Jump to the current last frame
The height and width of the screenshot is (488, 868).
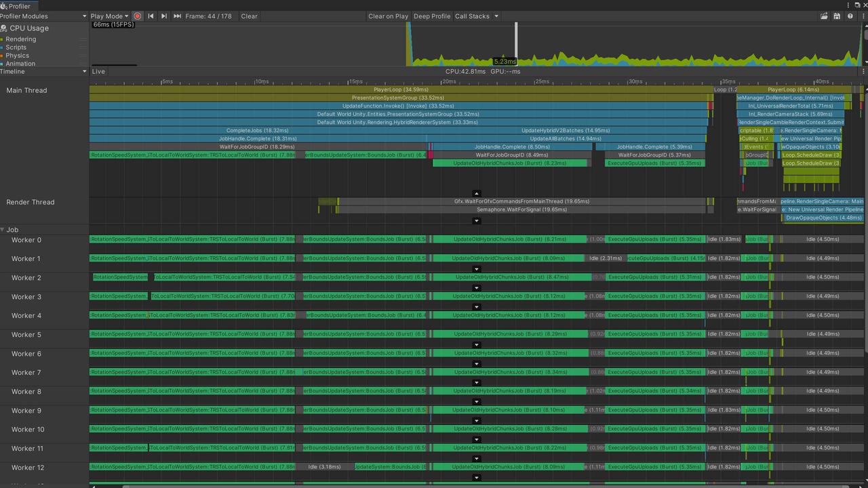click(x=177, y=16)
